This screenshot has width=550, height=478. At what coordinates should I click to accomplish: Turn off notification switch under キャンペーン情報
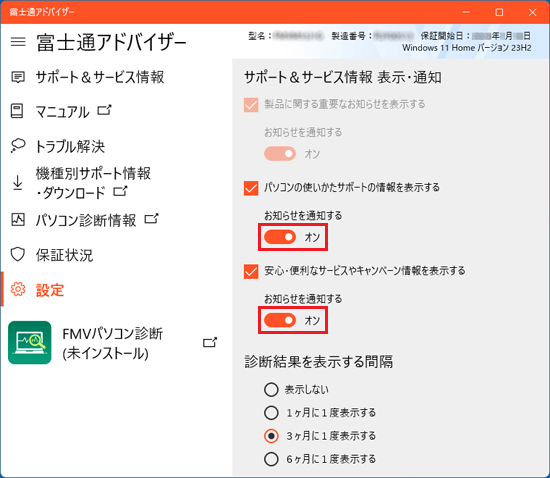tap(280, 320)
